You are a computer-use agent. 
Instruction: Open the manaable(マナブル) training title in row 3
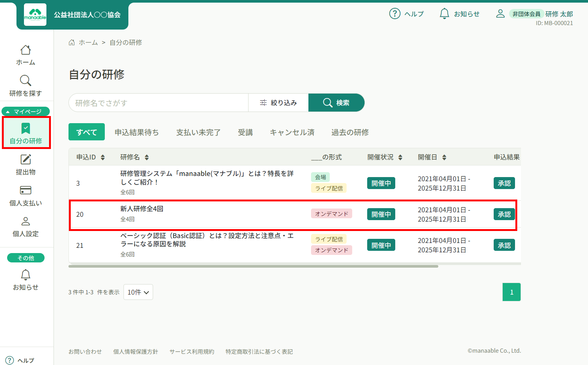pos(207,177)
